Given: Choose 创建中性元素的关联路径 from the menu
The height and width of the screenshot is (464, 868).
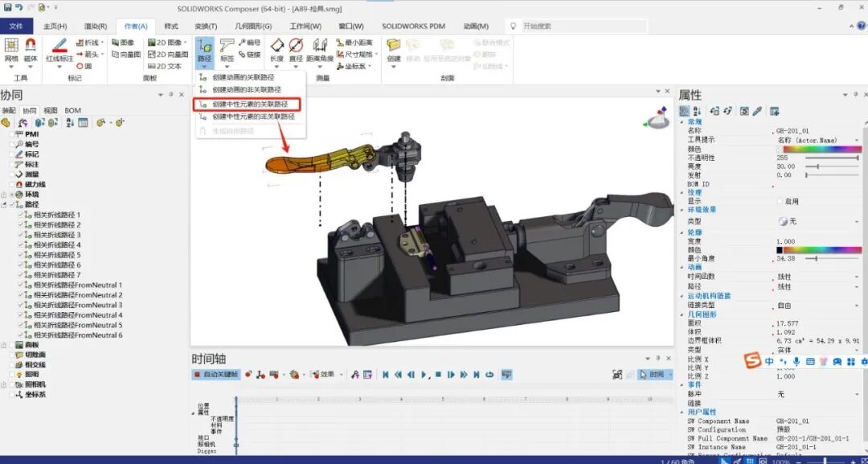Looking at the screenshot, I should pyautogui.click(x=249, y=104).
